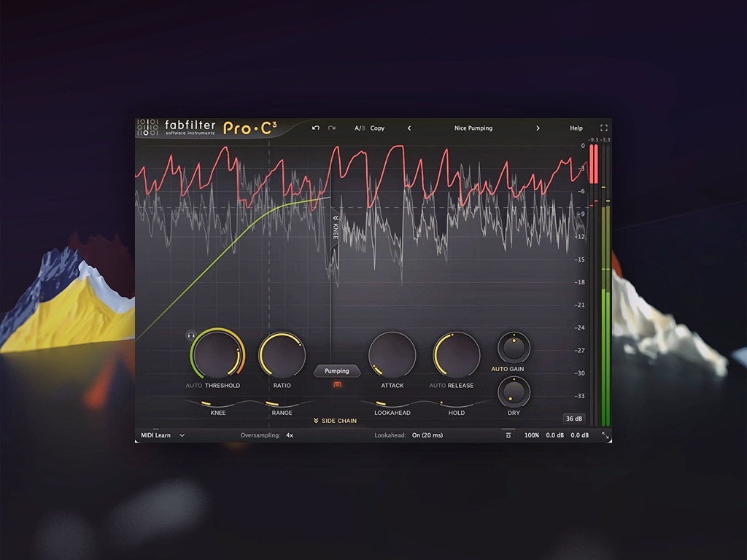This screenshot has height=560, width=747.
Task: Enter full screen mode via top-right icon
Action: [x=603, y=128]
